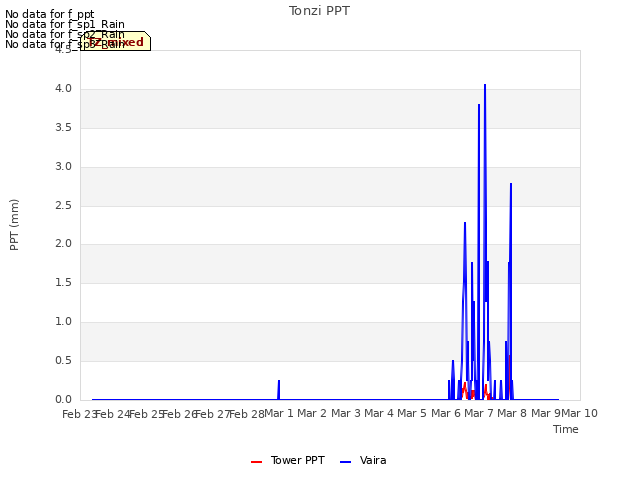Click the Mar 2 x-axis tick label

(x=312, y=413)
